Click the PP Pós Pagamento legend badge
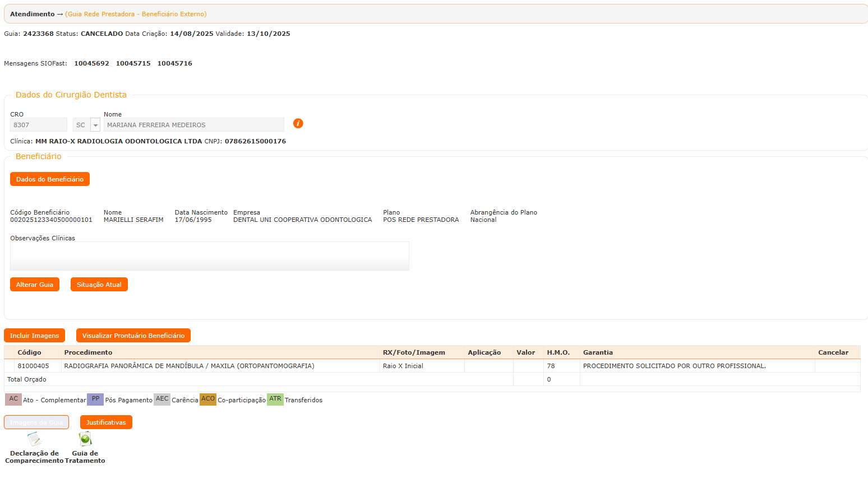 pos(95,399)
